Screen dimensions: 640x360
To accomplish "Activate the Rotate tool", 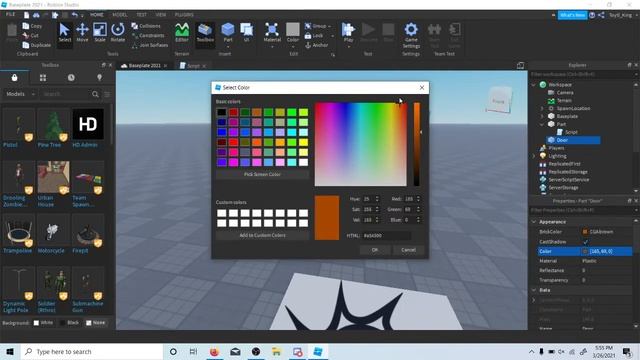I will click(118, 32).
